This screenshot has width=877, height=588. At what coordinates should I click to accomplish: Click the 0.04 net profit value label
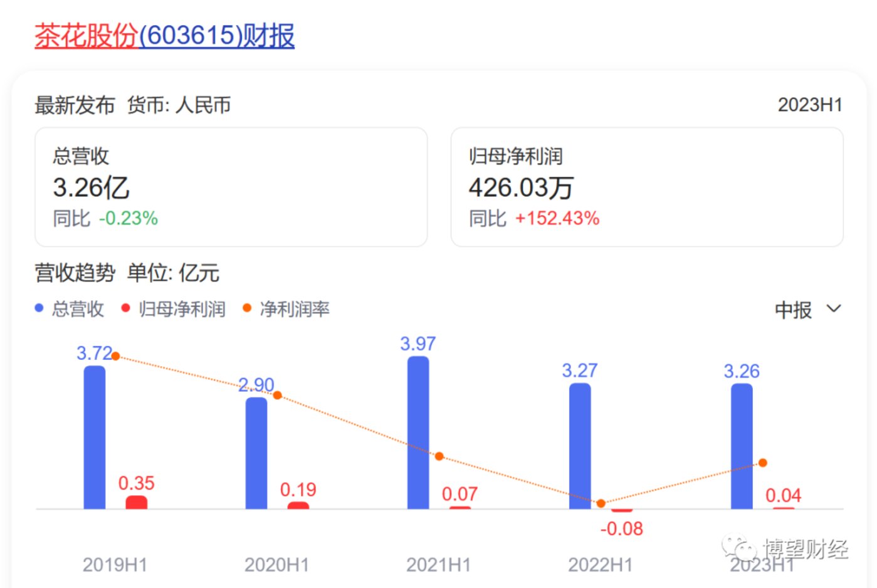click(x=784, y=495)
